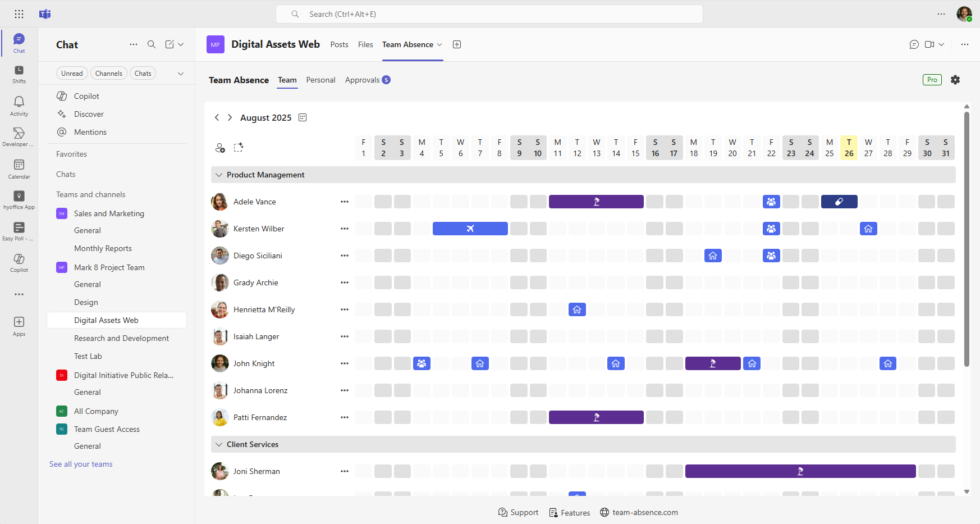Collapse the Product Management group
This screenshot has height=524, width=980.
click(x=219, y=175)
